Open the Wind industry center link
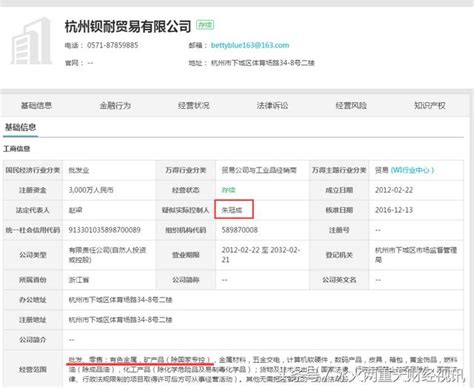This screenshot has width=474, height=388. coord(412,170)
